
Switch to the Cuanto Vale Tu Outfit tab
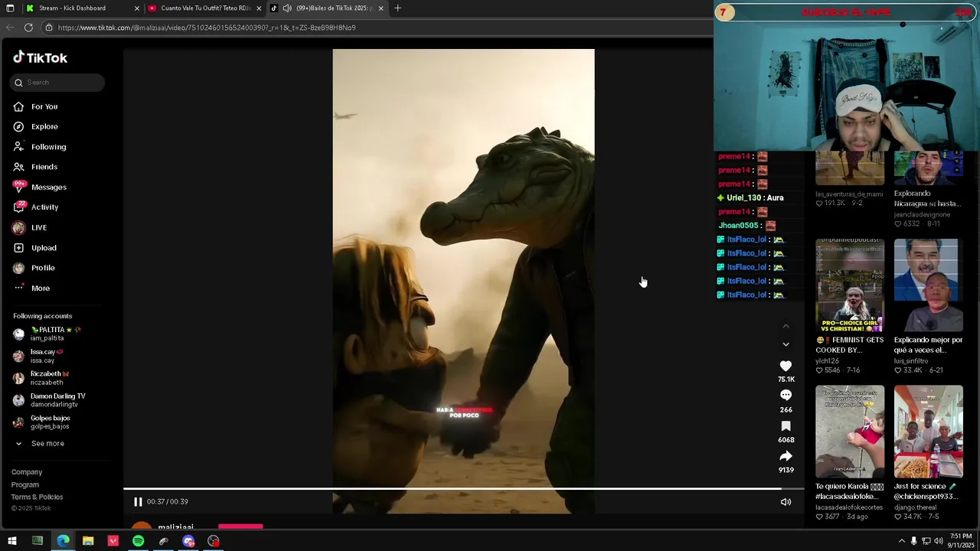[205, 8]
